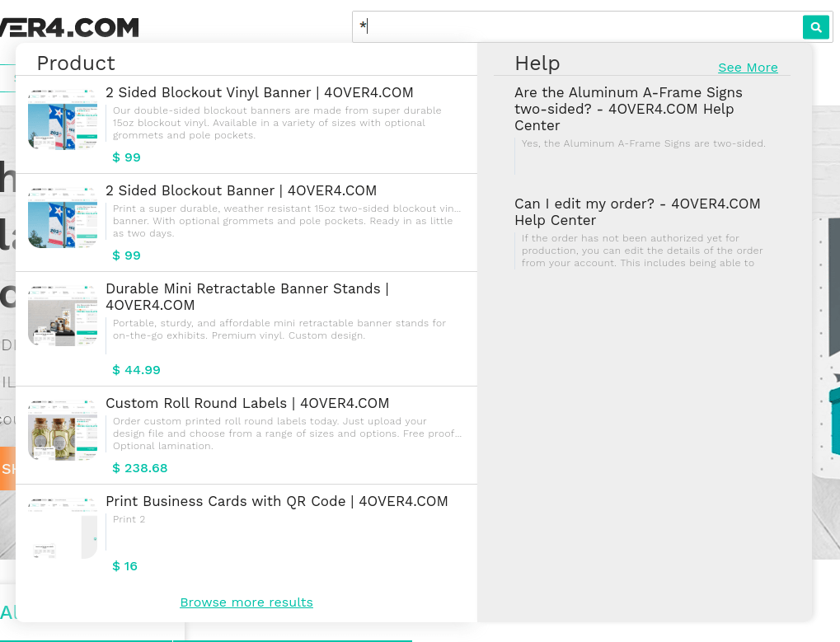
Task: Open Custom Roll Round Labels thumbnail
Action: click(x=63, y=430)
